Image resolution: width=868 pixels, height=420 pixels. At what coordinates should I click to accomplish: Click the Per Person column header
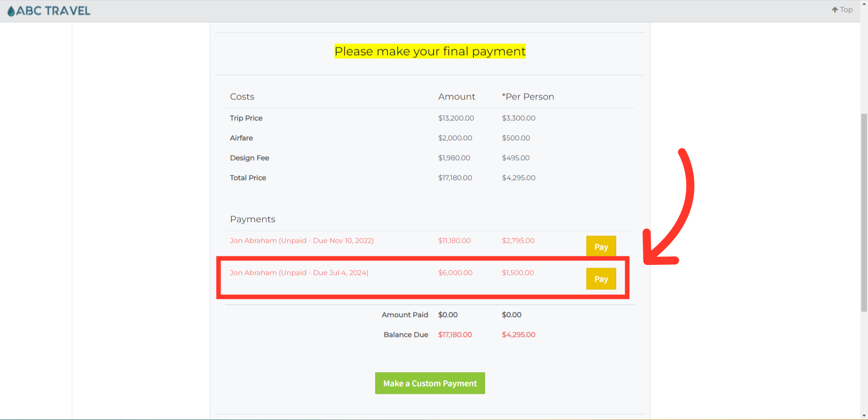pos(528,96)
